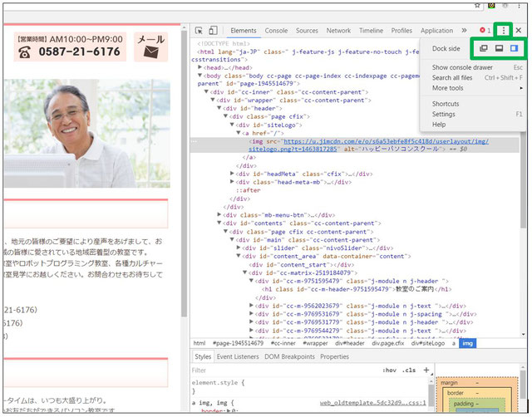Expand the head element node
This screenshot has width=532, height=417.
(x=200, y=67)
